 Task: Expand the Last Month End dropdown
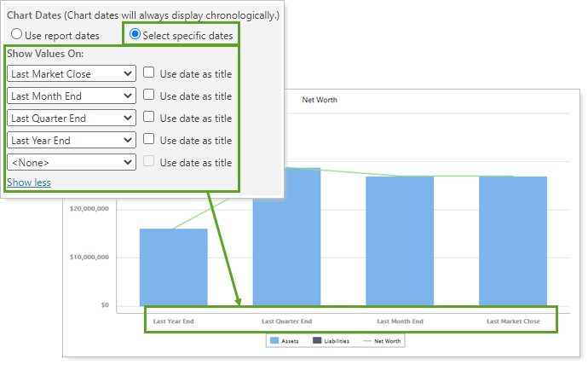[71, 96]
